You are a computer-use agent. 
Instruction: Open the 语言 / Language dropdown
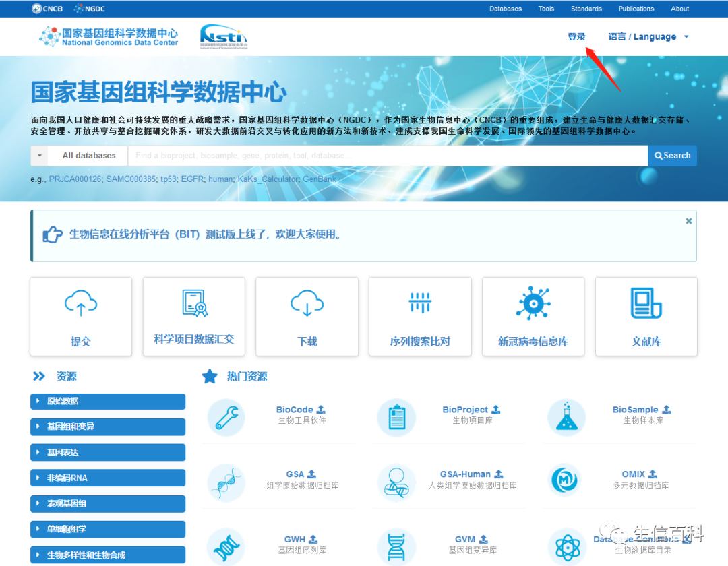tap(648, 36)
